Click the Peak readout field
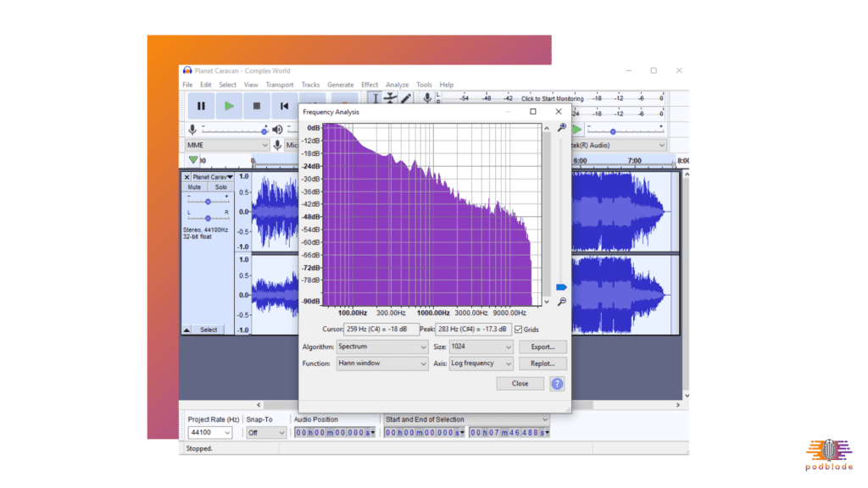This screenshot has height=488, width=868. [x=473, y=330]
